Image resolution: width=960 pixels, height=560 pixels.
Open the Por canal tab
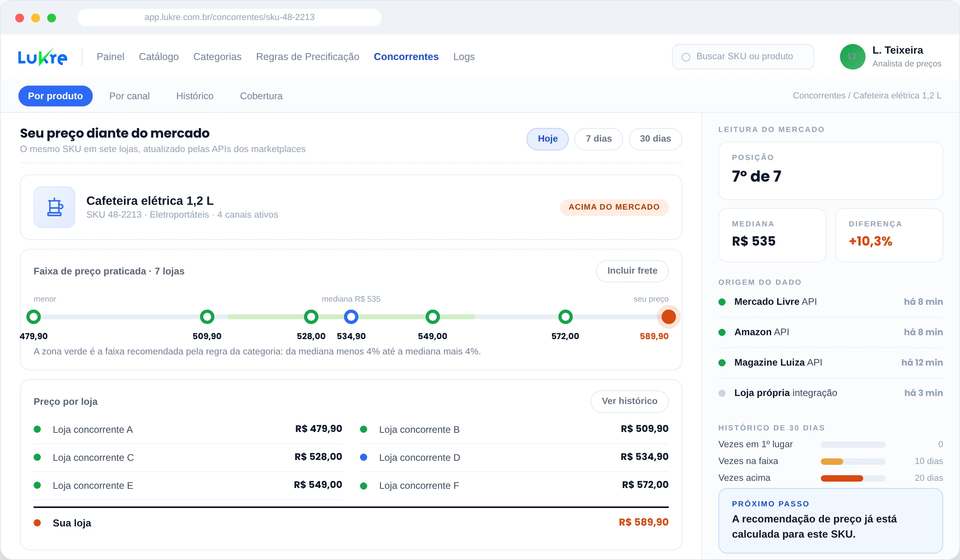click(130, 96)
